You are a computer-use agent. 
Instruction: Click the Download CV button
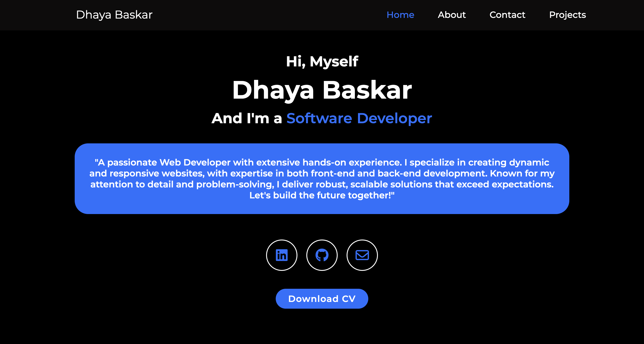(322, 299)
